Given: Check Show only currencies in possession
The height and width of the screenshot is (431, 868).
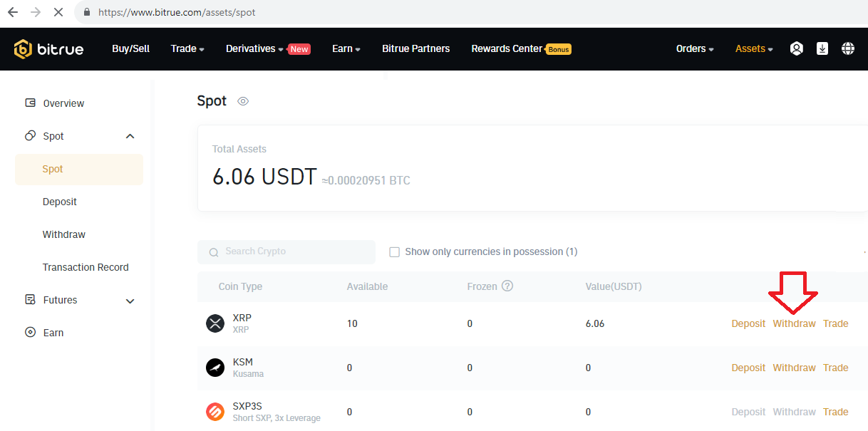Looking at the screenshot, I should 394,252.
